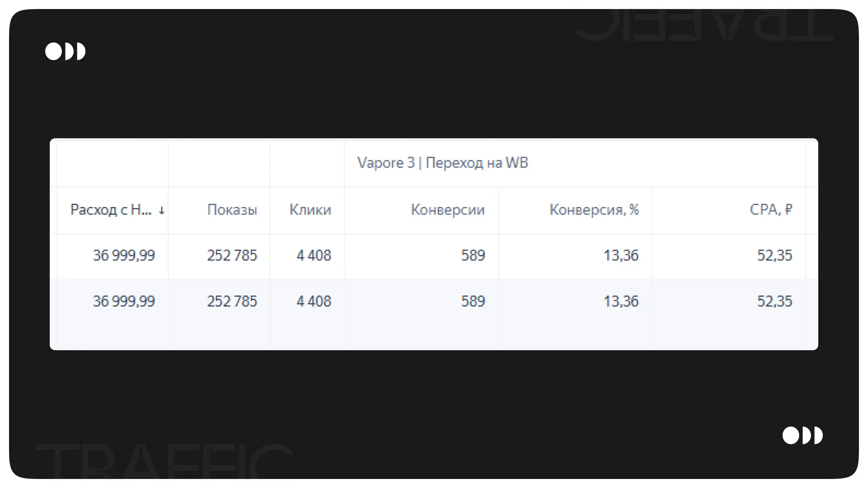Click the CPA, ₽ column header
This screenshot has width=868, height=488.
(771, 210)
